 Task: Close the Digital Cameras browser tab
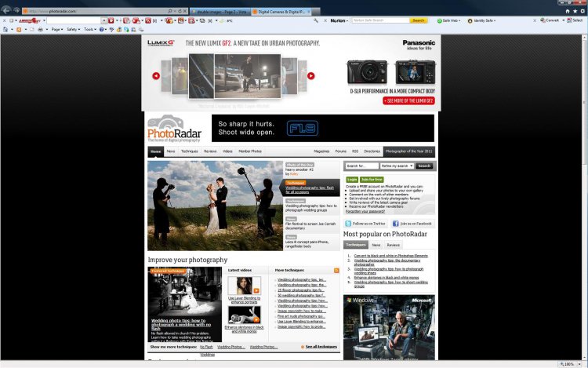[x=309, y=12]
